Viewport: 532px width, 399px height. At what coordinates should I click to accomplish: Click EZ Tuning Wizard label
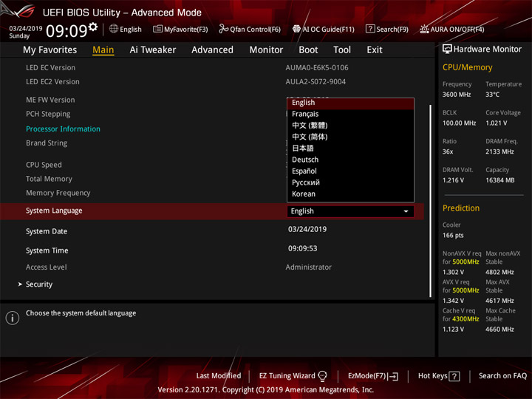click(x=287, y=376)
